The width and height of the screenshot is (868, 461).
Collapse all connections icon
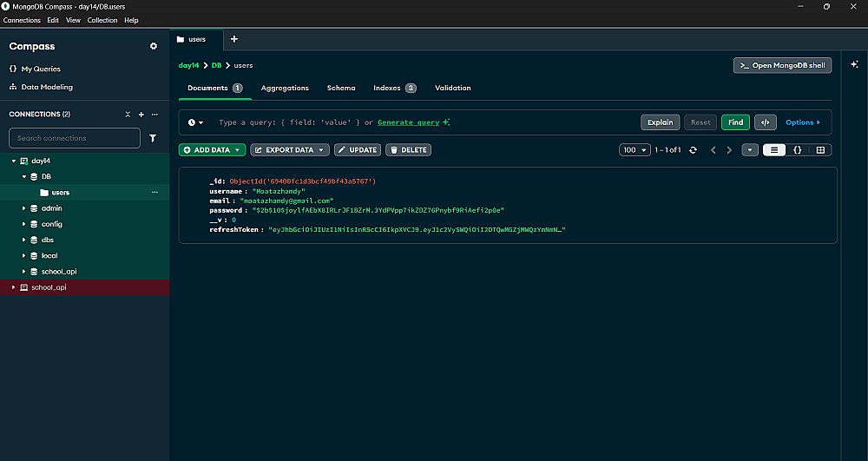tap(128, 114)
